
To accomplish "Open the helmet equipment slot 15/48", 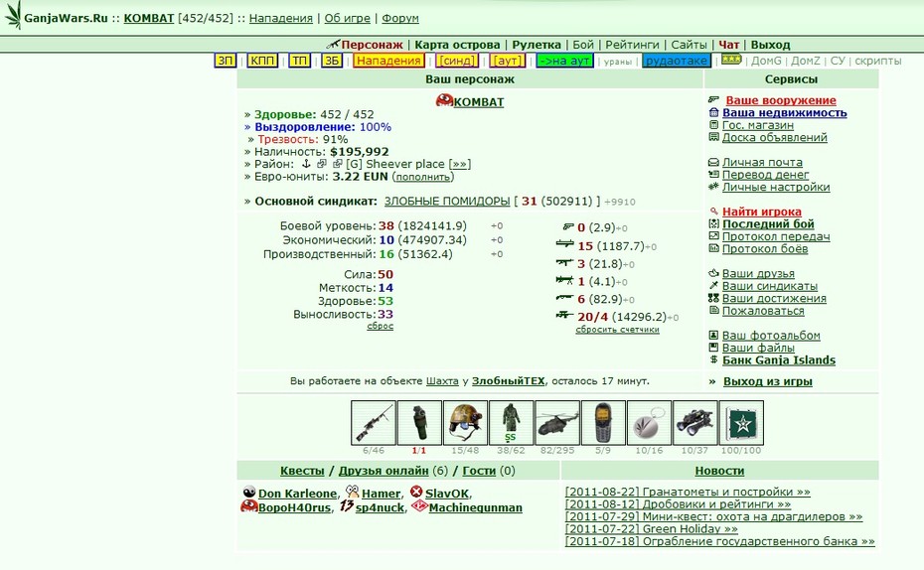I will (x=465, y=423).
